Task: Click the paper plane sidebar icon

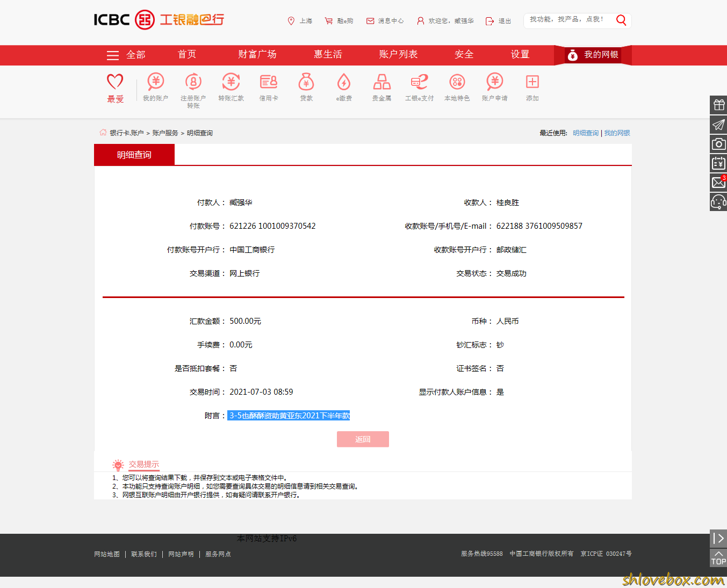Action: (718, 125)
